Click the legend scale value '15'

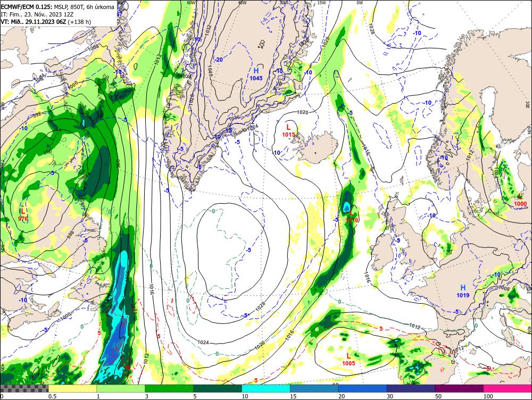coord(293,396)
